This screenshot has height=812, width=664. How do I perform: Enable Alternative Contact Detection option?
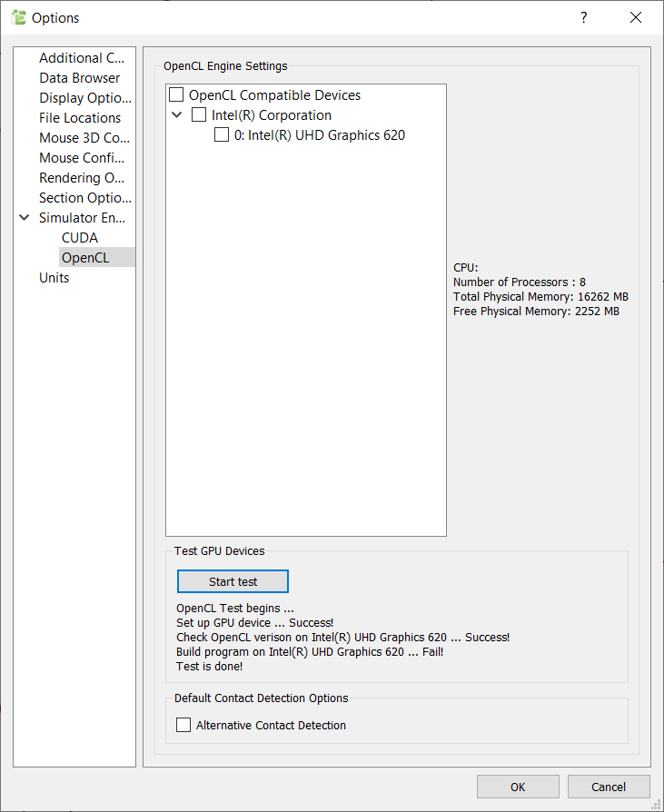183,725
